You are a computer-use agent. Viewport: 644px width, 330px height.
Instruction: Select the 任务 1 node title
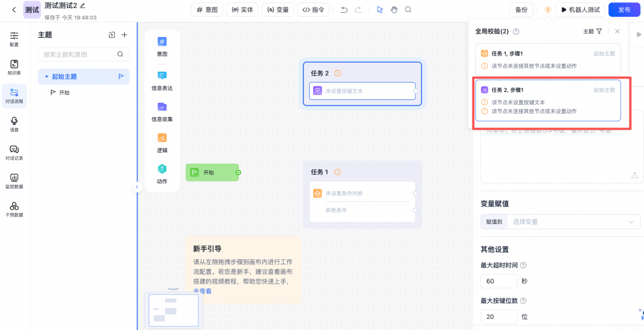(320, 171)
